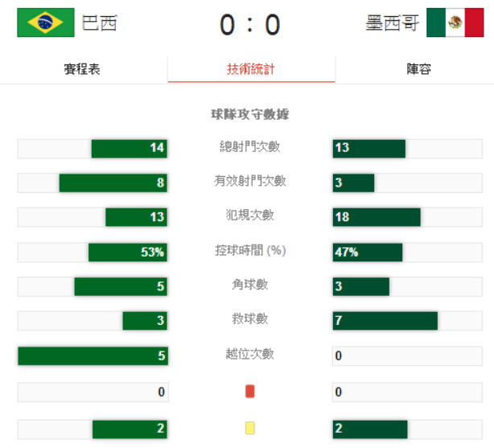This screenshot has width=494, height=448.
Task: Click the yellow card icon
Action: pos(249,429)
